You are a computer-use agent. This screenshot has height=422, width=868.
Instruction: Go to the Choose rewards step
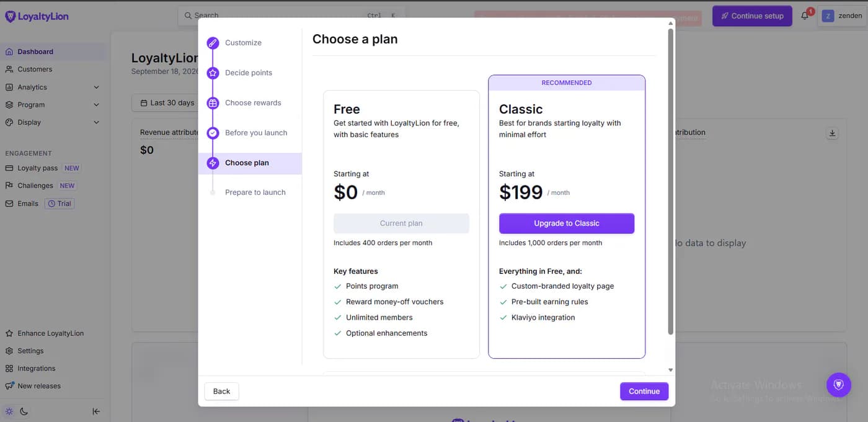[x=253, y=103]
